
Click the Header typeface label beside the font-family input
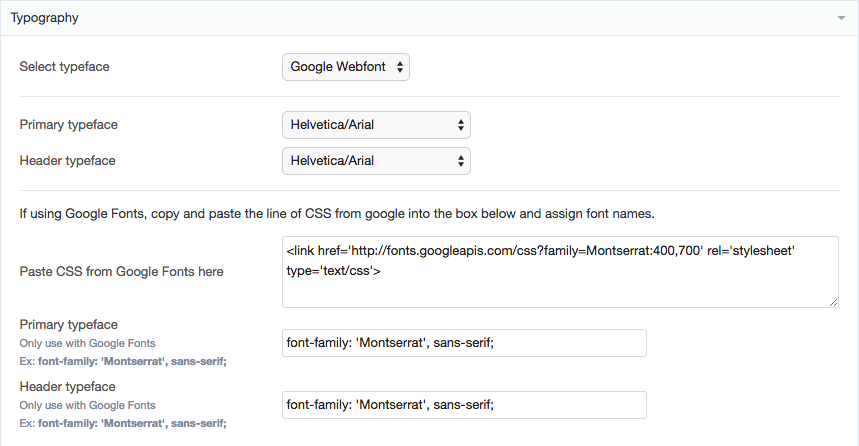[x=67, y=387]
